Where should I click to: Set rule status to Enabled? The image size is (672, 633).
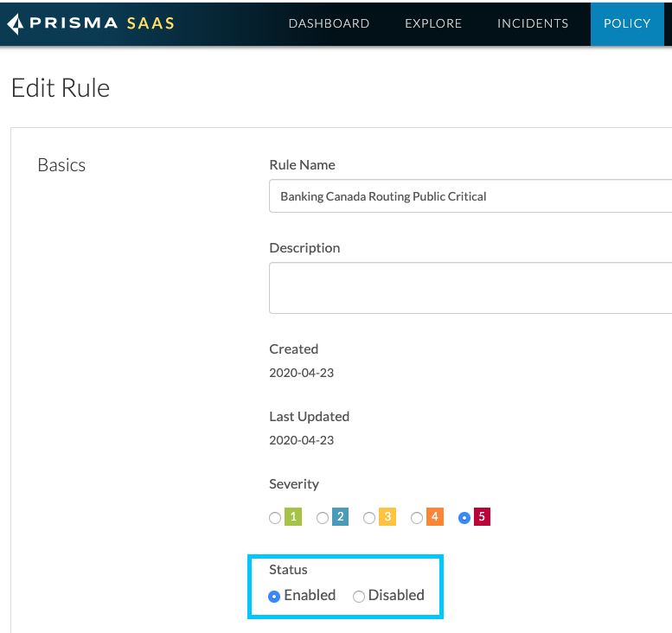(x=274, y=596)
